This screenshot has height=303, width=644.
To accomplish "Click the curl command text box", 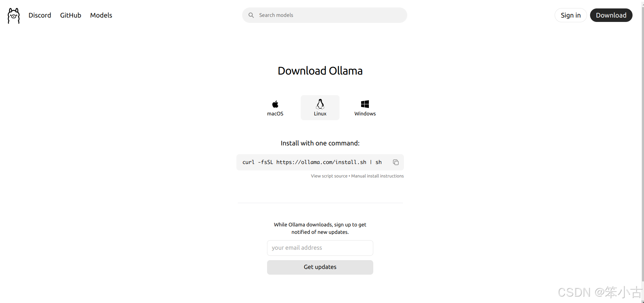I will point(320,162).
